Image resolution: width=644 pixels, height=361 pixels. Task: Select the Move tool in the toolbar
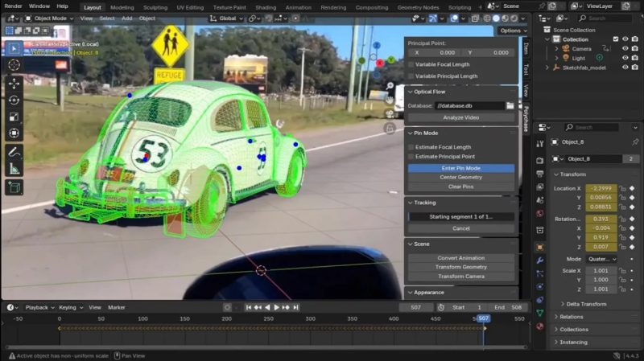[14, 83]
